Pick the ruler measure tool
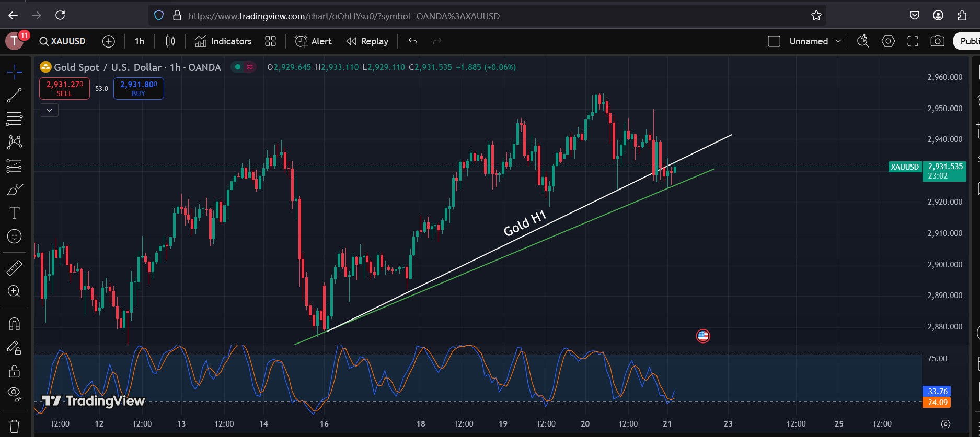This screenshot has height=437, width=980. pos(14,268)
